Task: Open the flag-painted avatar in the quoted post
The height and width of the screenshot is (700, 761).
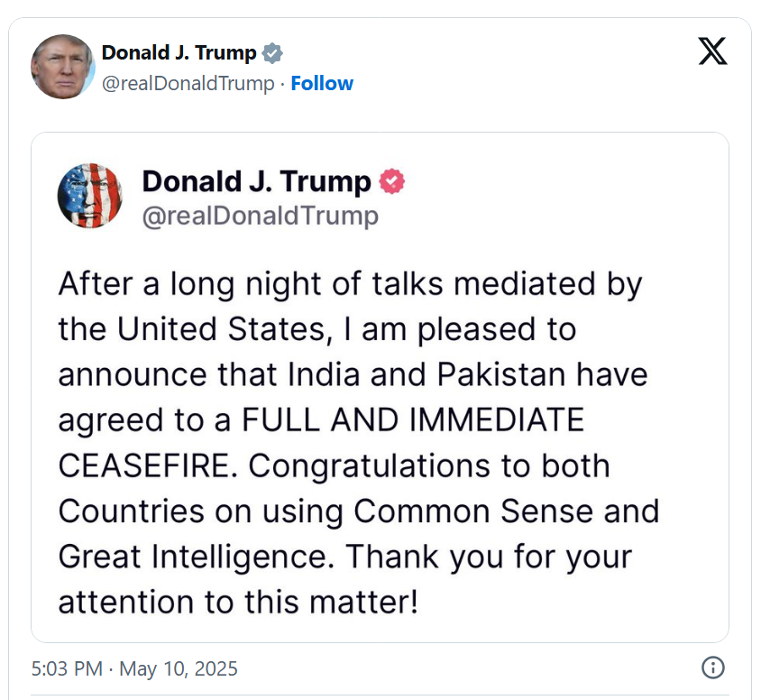Action: pyautogui.click(x=90, y=196)
